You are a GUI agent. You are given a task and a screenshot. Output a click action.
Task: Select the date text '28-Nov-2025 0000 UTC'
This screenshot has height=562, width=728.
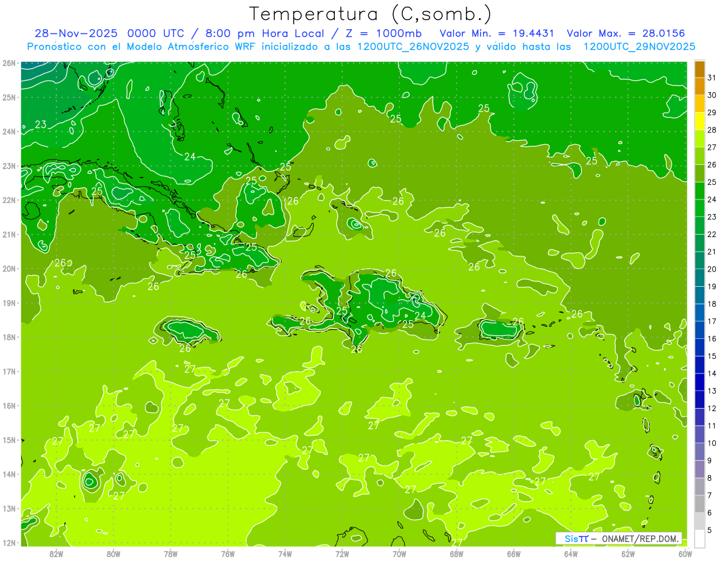pos(109,33)
